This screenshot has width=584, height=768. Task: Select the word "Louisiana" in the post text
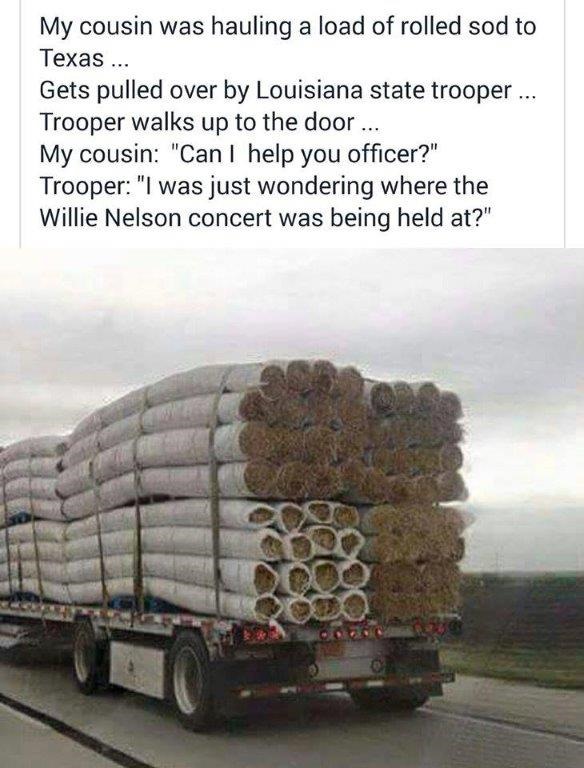pyautogui.click(x=308, y=91)
